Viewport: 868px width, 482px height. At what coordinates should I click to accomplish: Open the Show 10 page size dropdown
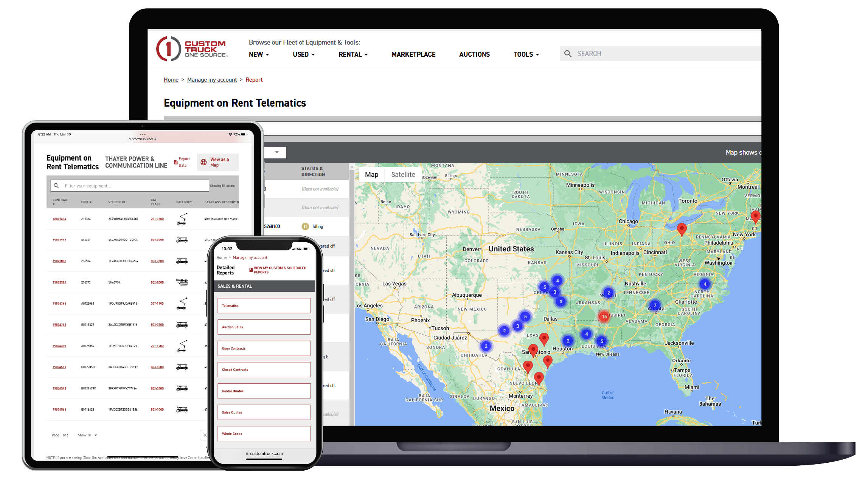tap(87, 435)
